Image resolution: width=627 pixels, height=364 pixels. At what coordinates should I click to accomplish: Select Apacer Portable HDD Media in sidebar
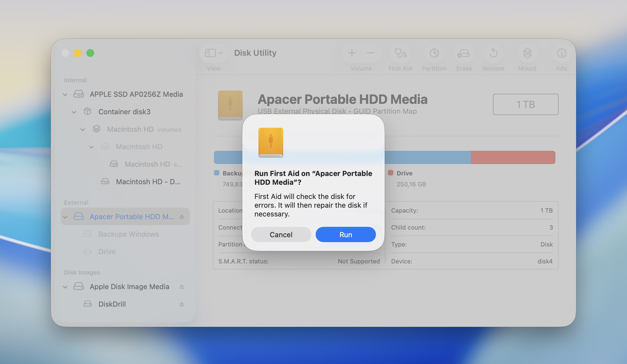click(125, 217)
